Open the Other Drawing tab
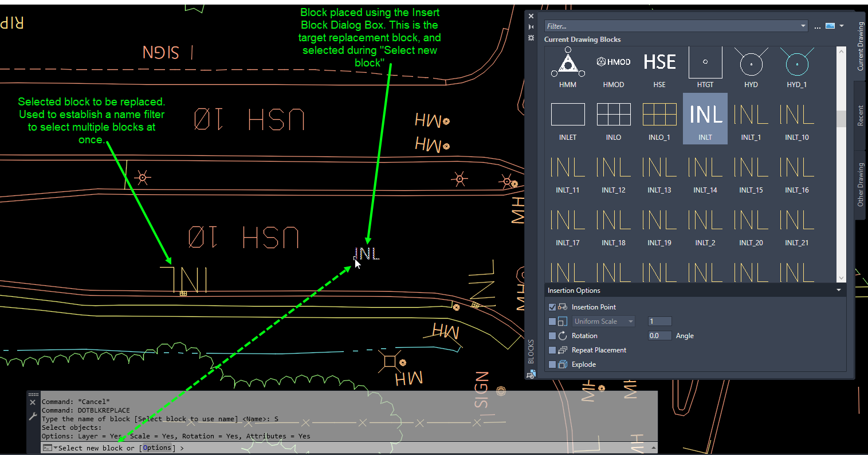This screenshot has height=455, width=868. click(860, 183)
